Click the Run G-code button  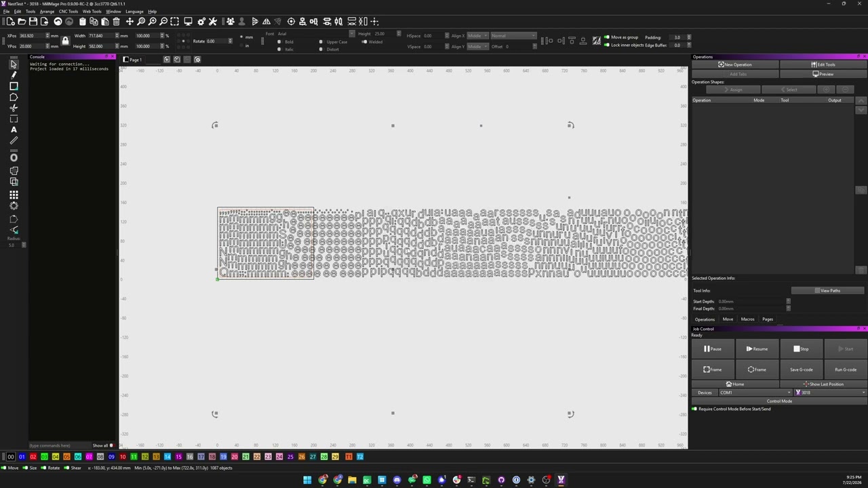[x=846, y=369]
